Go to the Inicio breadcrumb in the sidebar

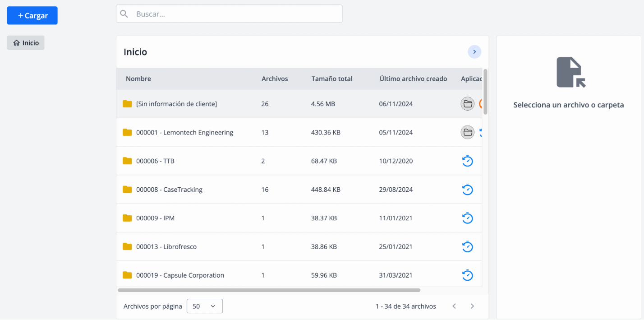click(x=26, y=43)
